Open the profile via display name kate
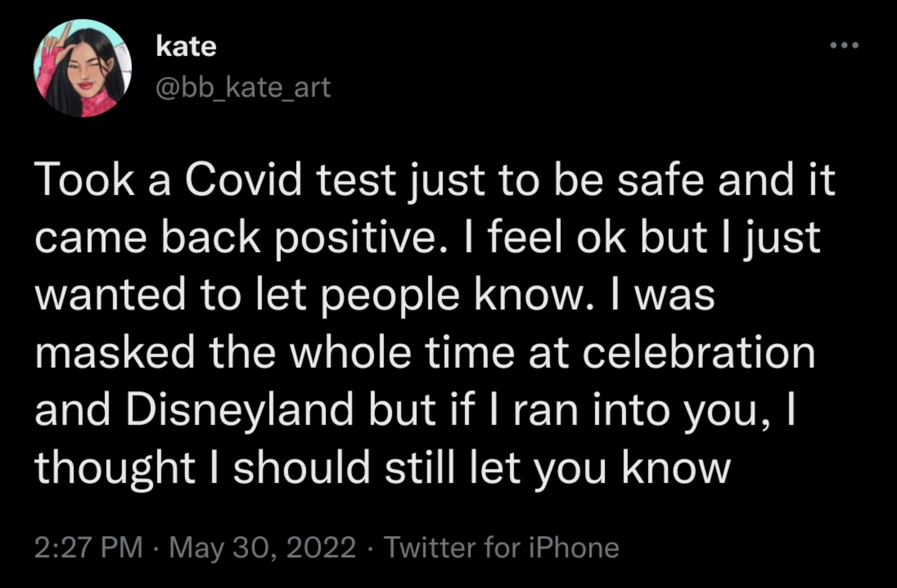897x588 pixels. [186, 46]
